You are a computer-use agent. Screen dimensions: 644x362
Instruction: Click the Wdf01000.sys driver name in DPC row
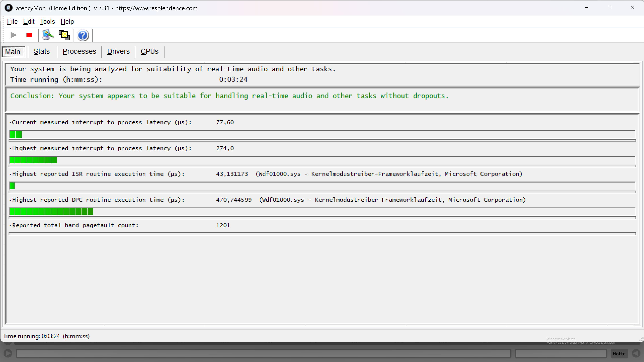pos(283,200)
